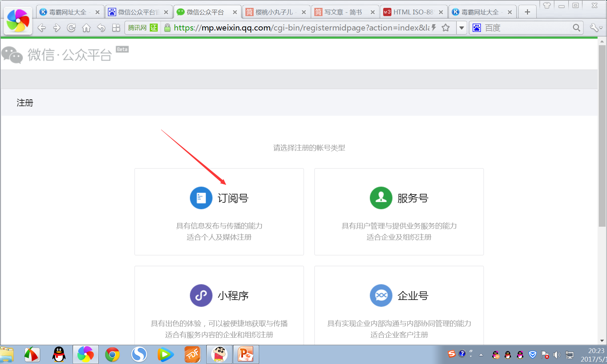Switch to 写文章 - 简书 tab
Screen dimensions: 607x364
343,12
